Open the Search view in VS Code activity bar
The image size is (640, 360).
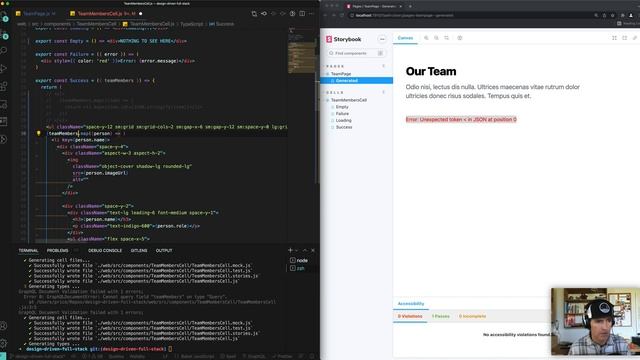(4, 51)
